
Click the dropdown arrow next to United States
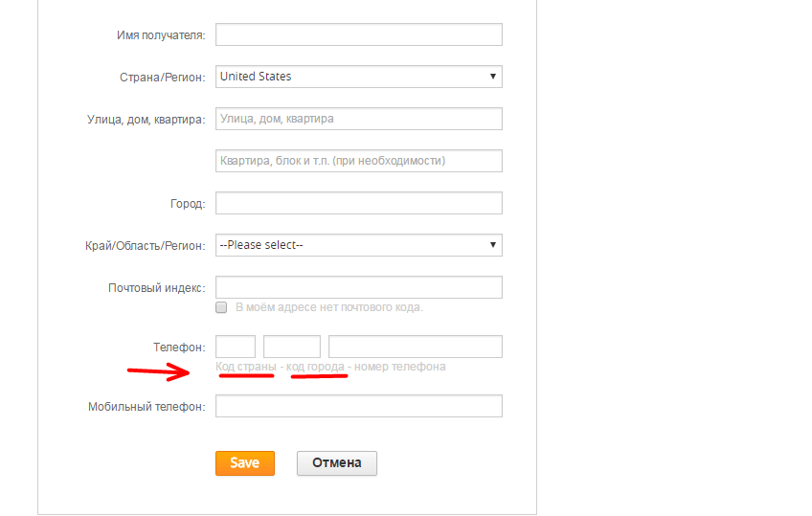[493, 77]
